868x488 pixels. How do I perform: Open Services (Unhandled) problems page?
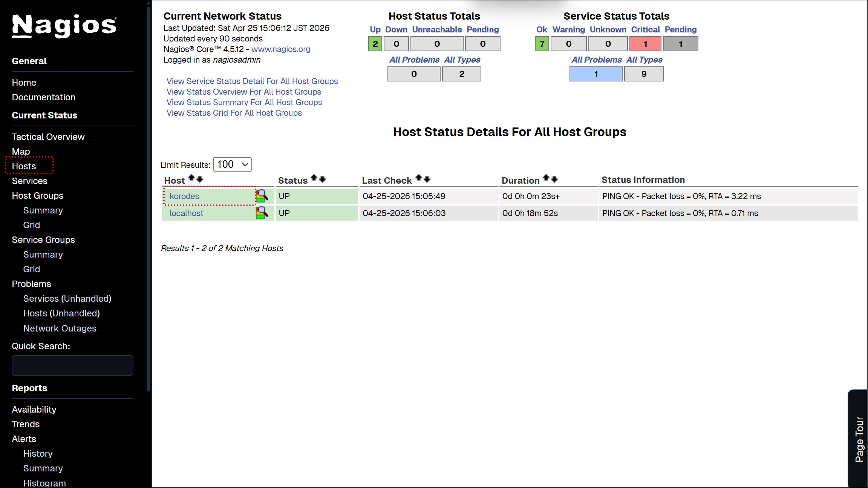67,299
